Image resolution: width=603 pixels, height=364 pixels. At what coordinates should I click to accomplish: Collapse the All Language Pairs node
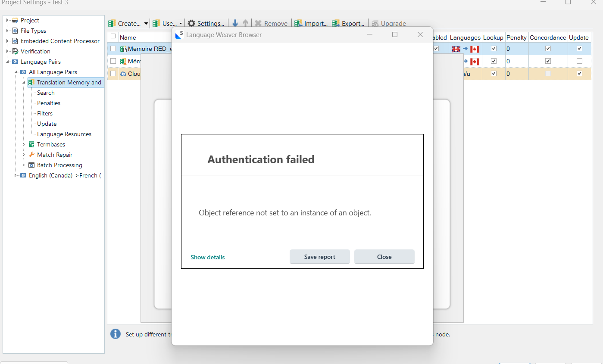pyautogui.click(x=16, y=72)
